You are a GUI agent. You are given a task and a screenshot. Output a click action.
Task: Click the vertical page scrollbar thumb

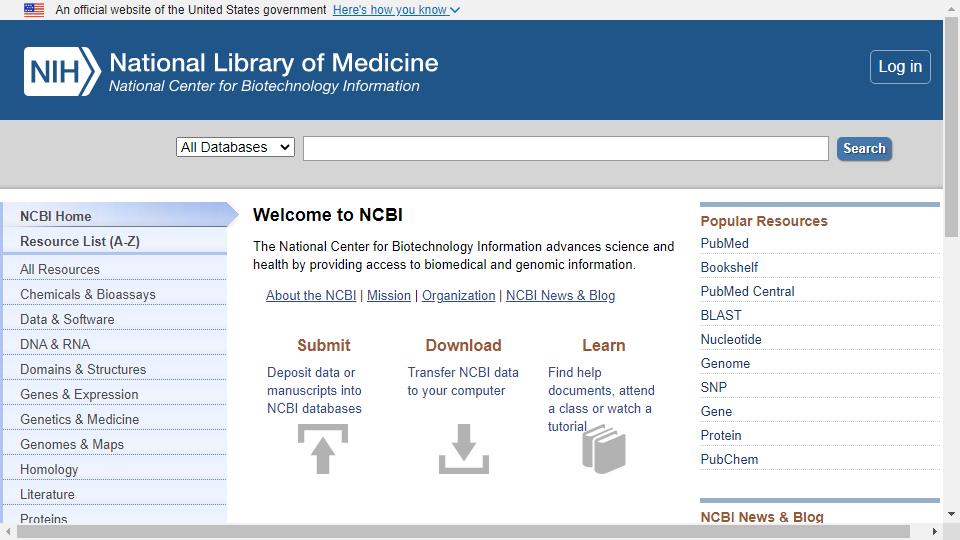[x=951, y=127]
